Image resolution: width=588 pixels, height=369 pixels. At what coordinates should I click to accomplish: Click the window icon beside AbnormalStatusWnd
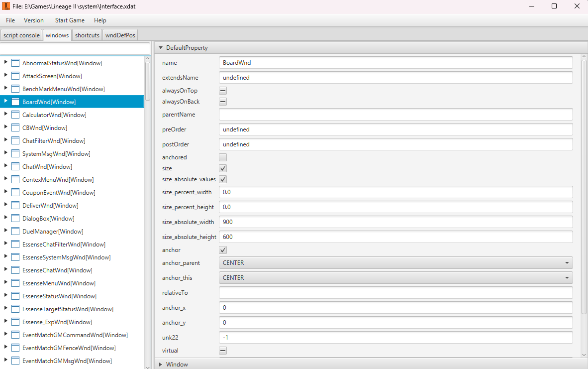pos(15,63)
